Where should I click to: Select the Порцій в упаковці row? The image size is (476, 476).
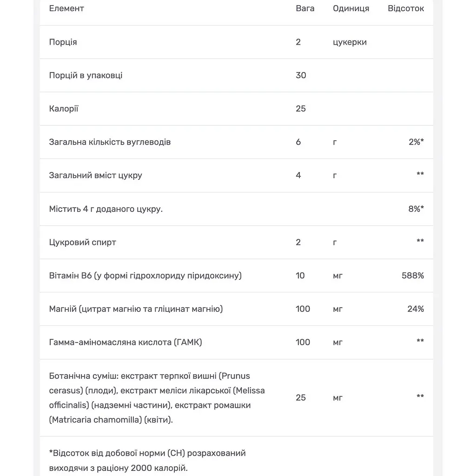click(236, 75)
